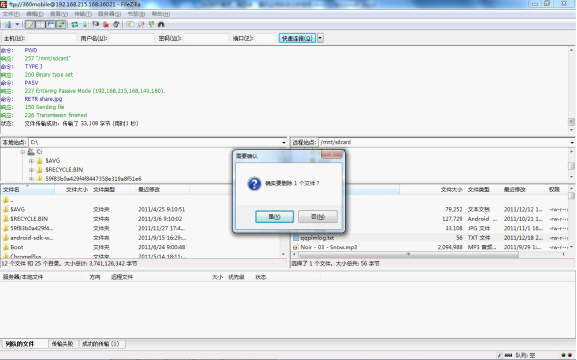Screen dimensions: 577x360
Task: Open the 传输(T) menu
Action: click(83, 14)
